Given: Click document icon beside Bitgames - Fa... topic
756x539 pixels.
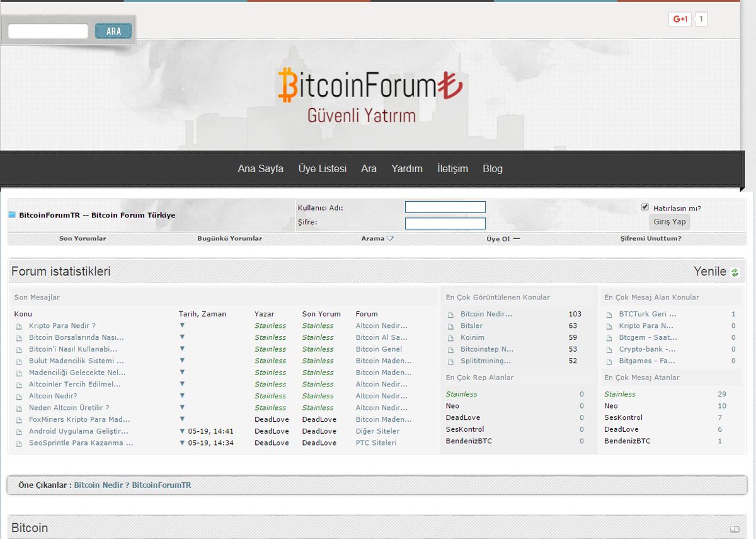Looking at the screenshot, I should click(610, 361).
